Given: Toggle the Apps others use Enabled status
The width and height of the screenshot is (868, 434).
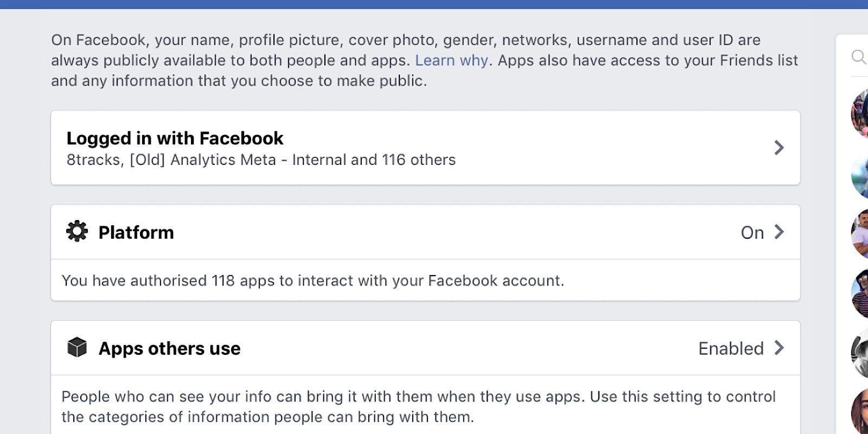Looking at the screenshot, I should pyautogui.click(x=731, y=348).
